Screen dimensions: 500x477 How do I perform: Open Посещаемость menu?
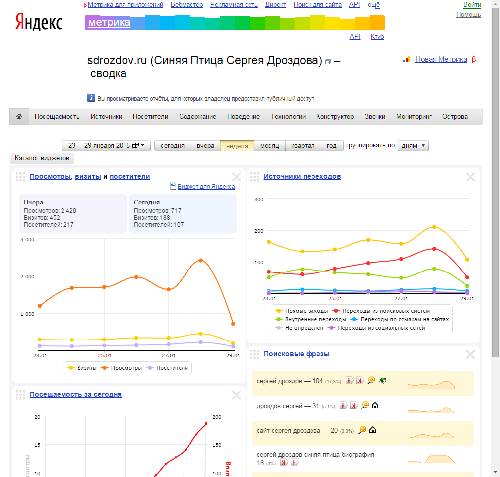click(57, 117)
